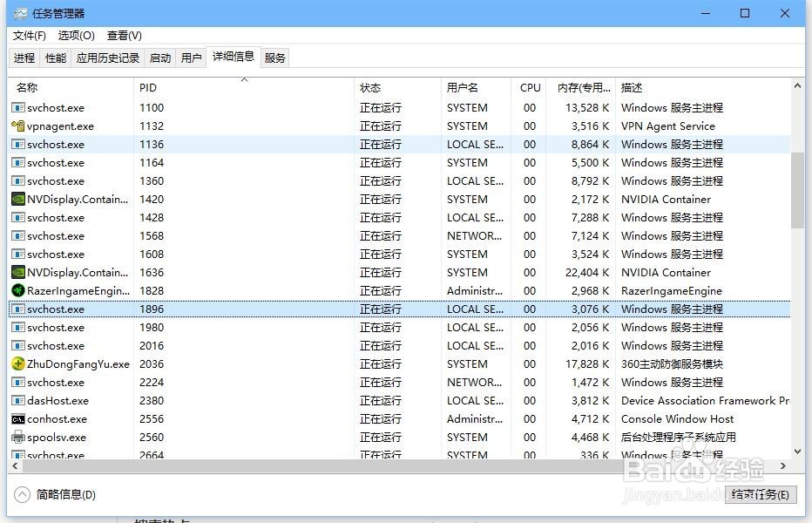Select the 22,404 K memory value
This screenshot has width=812, height=523.
(x=587, y=272)
